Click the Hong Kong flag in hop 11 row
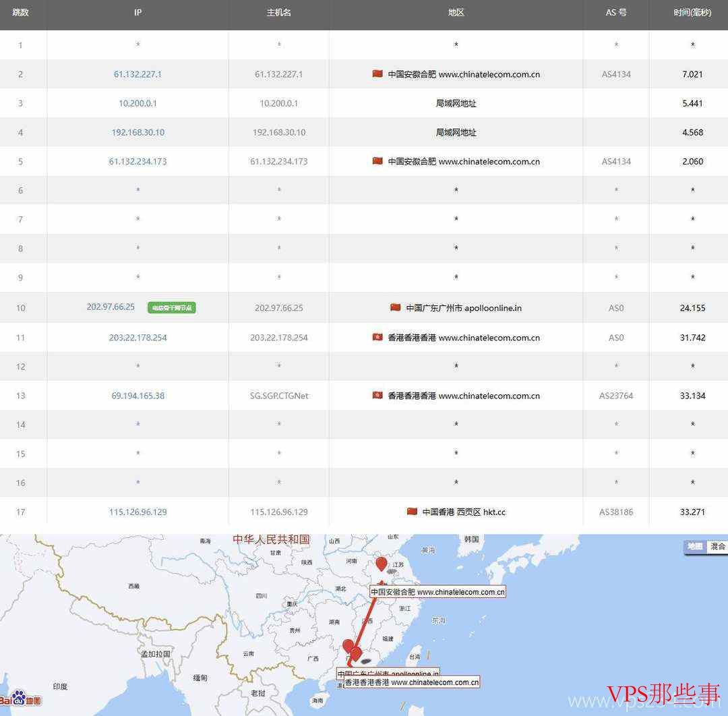 pyautogui.click(x=377, y=337)
